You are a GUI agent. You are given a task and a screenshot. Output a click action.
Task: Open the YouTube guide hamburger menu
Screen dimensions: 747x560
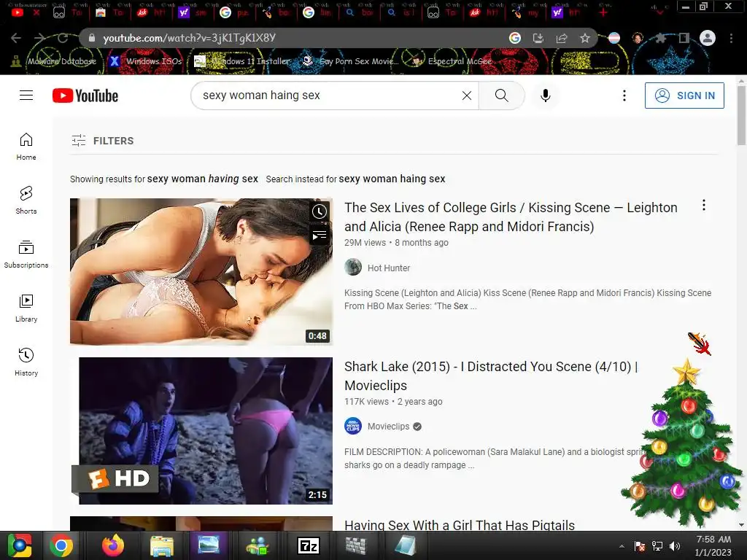26,96
